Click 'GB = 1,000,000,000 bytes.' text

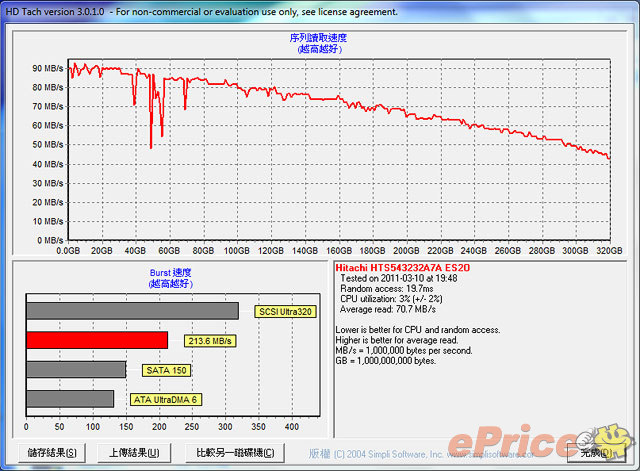pos(386,361)
